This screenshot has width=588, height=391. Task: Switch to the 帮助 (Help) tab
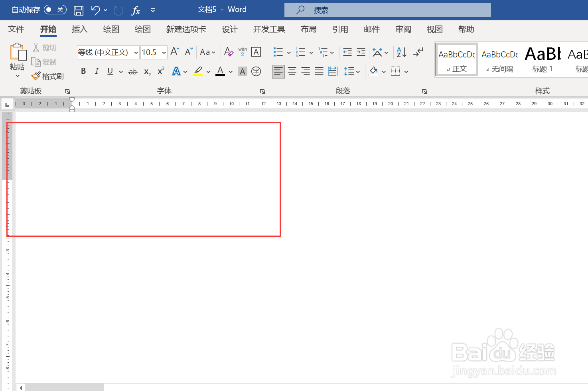point(466,29)
